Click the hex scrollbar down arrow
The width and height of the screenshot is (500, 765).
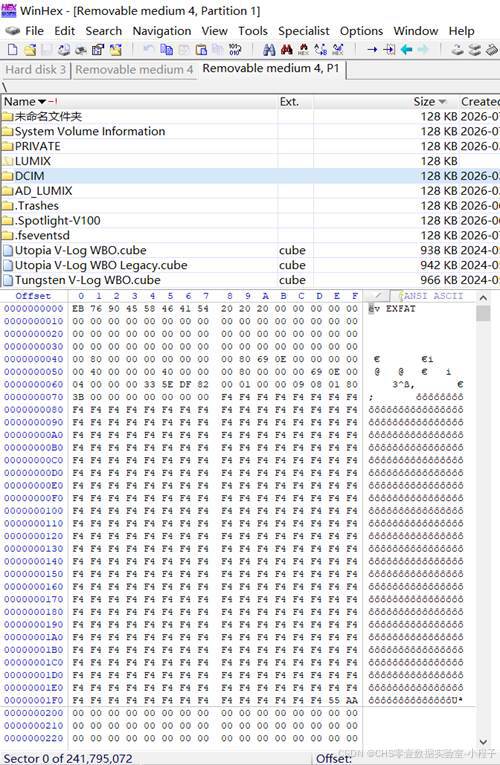(483, 742)
